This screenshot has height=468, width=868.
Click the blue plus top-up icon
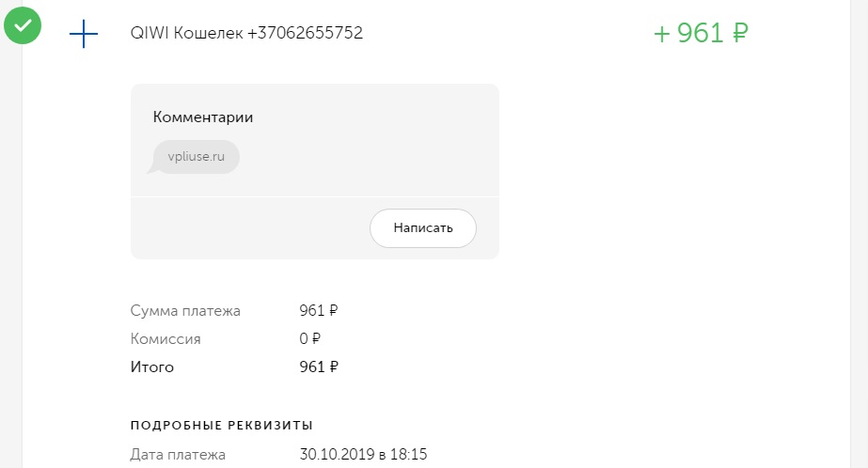tap(84, 34)
